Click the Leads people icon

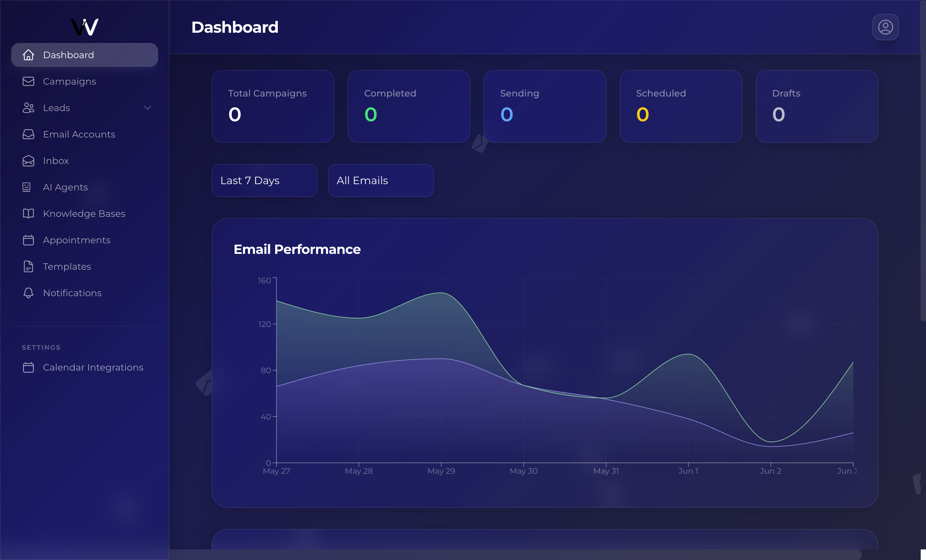point(28,108)
